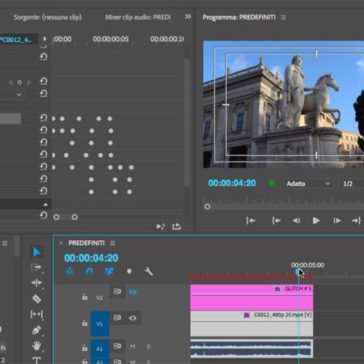Switch to Sorgente (nessuna clip) tab
Image resolution: width=364 pixels, height=364 pixels.
48,17
